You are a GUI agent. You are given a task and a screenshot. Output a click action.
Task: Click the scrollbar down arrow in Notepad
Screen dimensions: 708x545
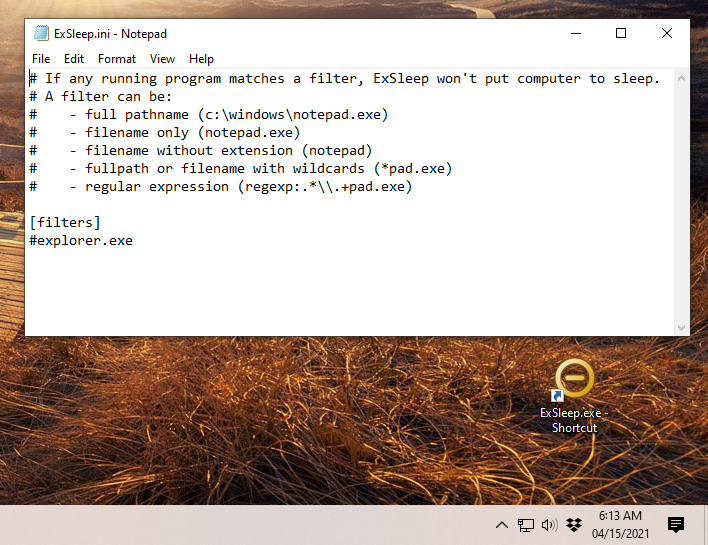(x=682, y=328)
